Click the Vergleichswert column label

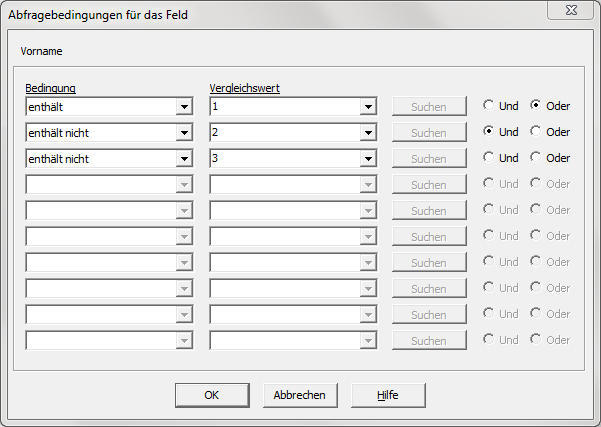tap(244, 88)
